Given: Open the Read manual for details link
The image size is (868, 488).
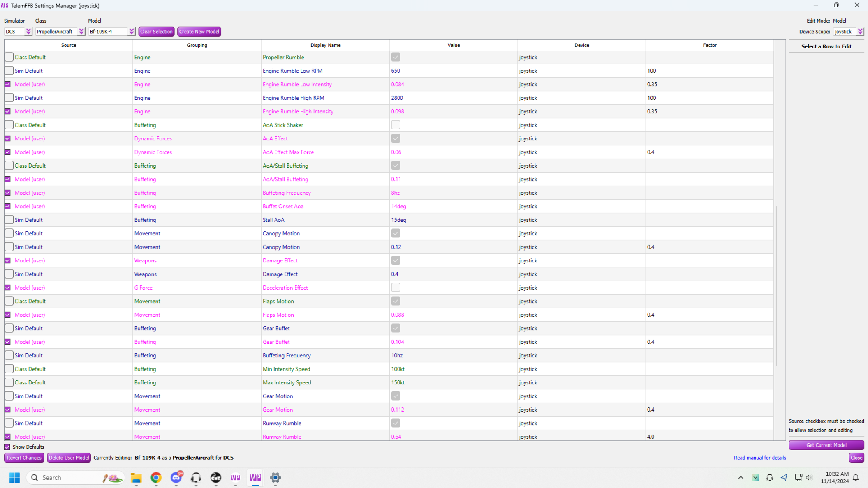Looking at the screenshot, I should coord(759,458).
